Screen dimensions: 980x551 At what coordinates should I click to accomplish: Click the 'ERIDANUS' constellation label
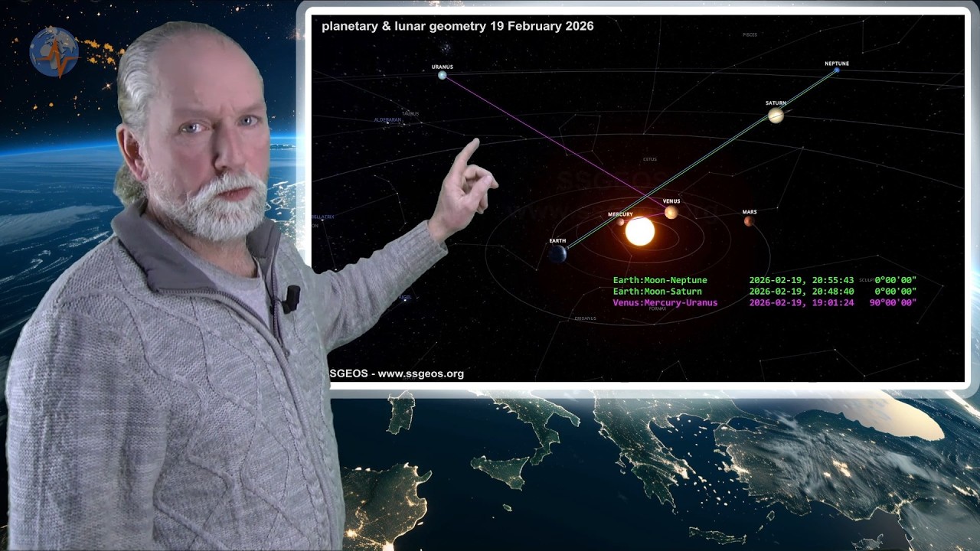(x=586, y=318)
